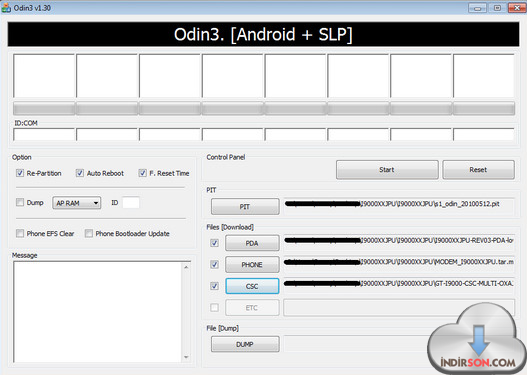Toggle the Re-Partition checkbox

(20, 173)
